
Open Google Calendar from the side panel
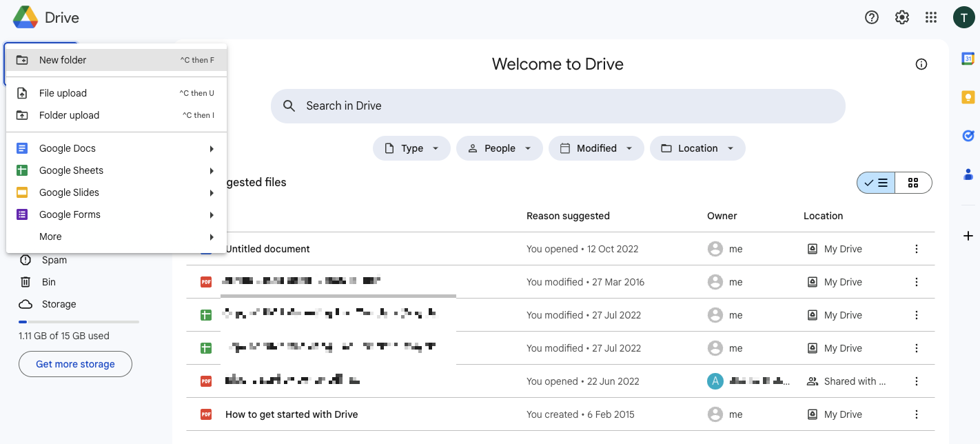coord(968,59)
